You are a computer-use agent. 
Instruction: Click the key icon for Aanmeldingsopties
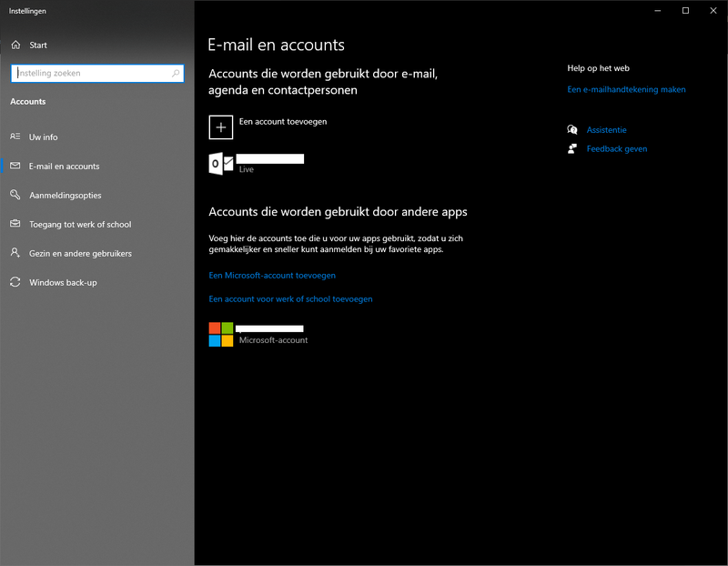tap(15, 195)
